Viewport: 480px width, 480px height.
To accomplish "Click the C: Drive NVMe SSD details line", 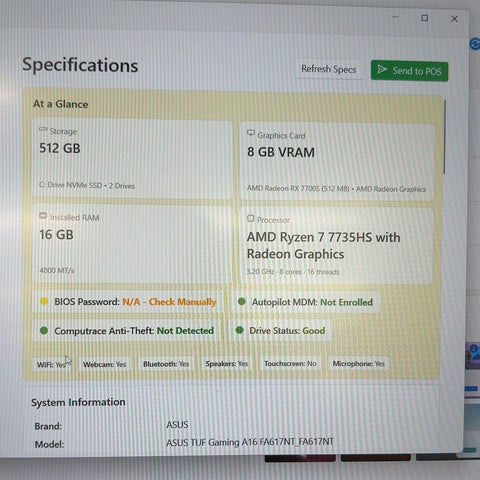I will [87, 186].
